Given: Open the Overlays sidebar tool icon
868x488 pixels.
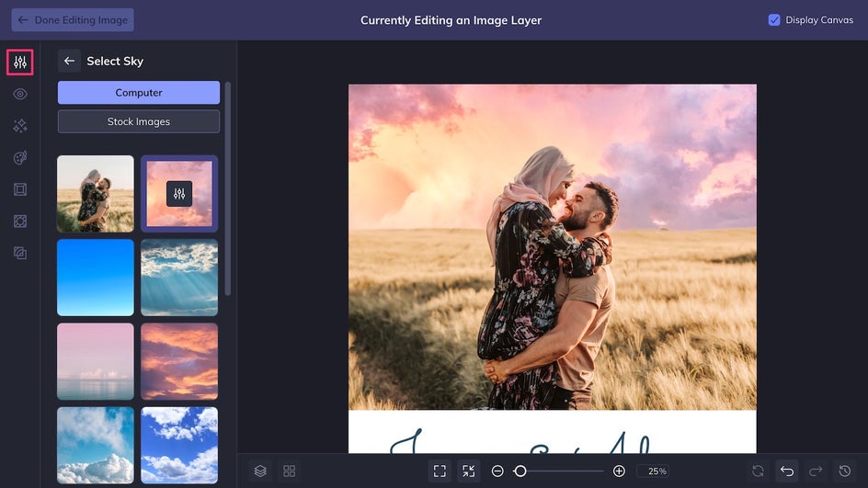Looking at the screenshot, I should pyautogui.click(x=20, y=221).
